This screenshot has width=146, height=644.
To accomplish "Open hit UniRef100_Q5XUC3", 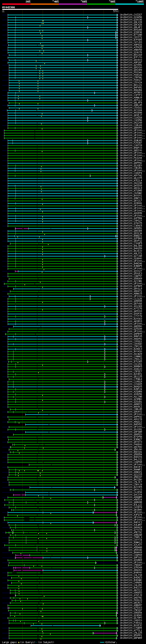I will click(x=131, y=273).
